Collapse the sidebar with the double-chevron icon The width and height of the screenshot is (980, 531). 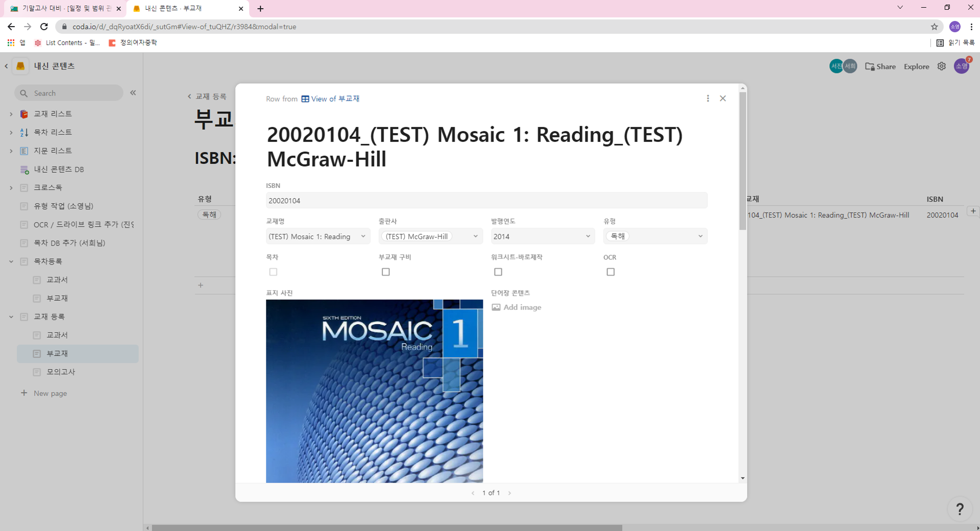133,93
